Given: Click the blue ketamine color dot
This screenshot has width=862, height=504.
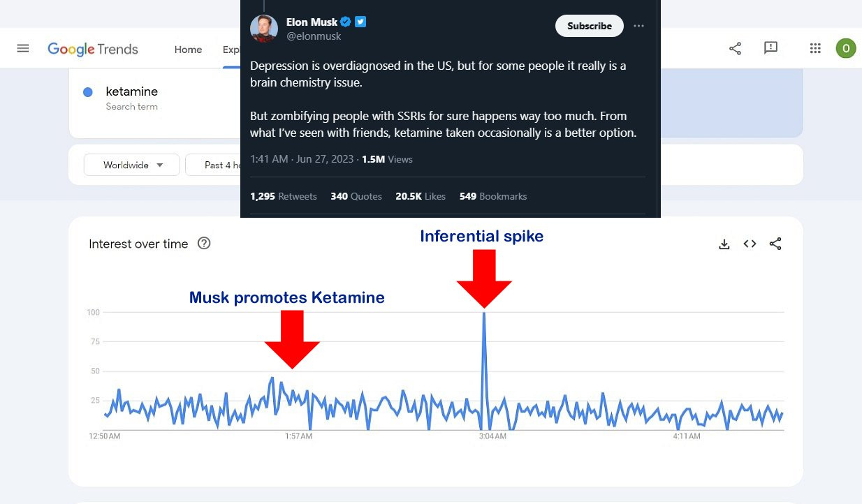Looking at the screenshot, I should point(88,92).
